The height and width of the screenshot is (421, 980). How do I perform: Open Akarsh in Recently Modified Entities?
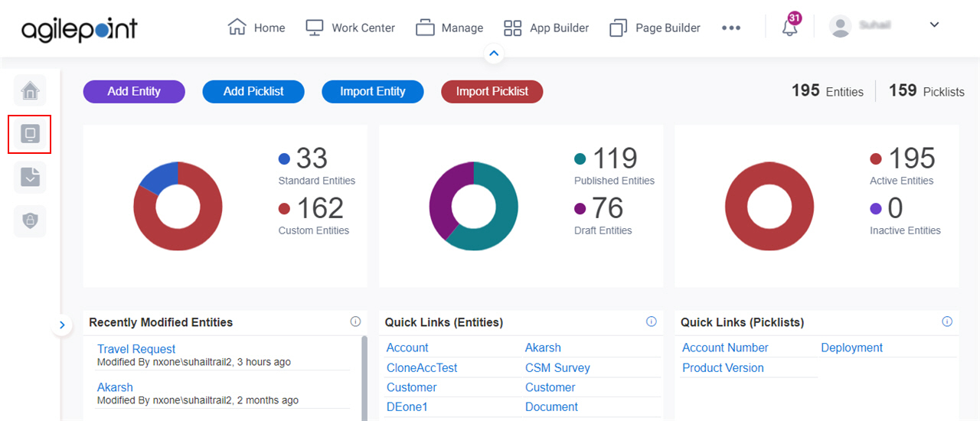point(115,387)
